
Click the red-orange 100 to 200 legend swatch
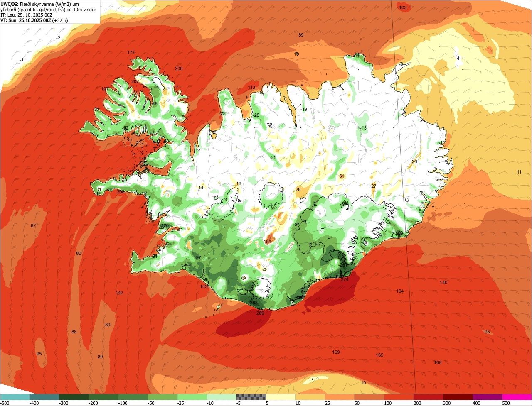(399, 397)
